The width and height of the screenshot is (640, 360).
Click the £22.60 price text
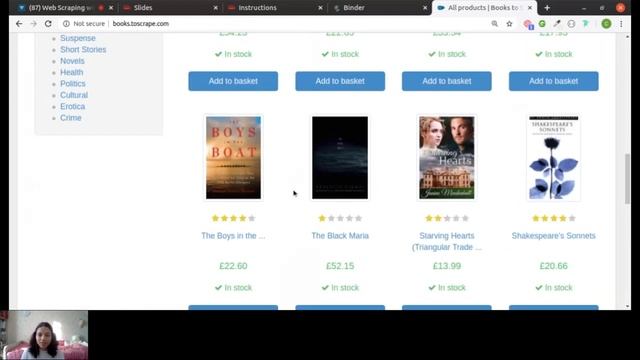pos(233,266)
